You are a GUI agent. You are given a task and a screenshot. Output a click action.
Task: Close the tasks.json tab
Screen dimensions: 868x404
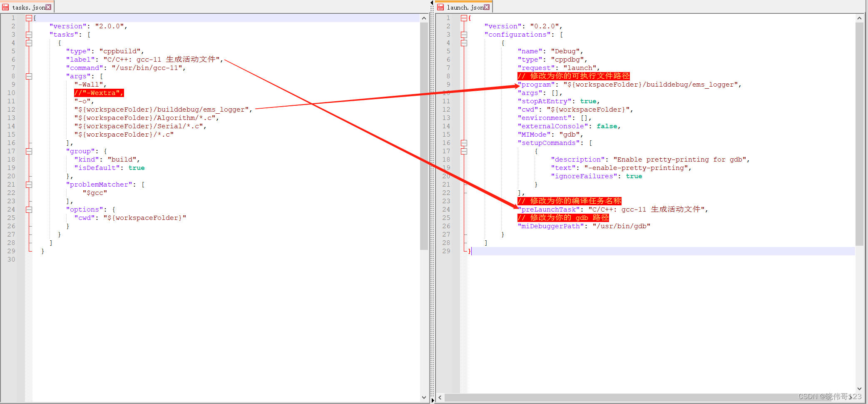48,7
